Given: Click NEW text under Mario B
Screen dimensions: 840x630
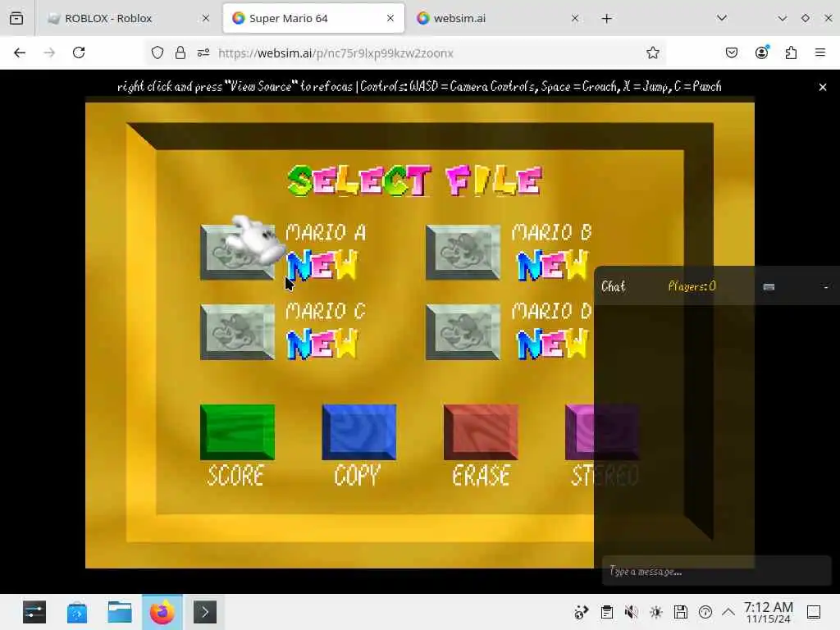Looking at the screenshot, I should coord(553,265).
